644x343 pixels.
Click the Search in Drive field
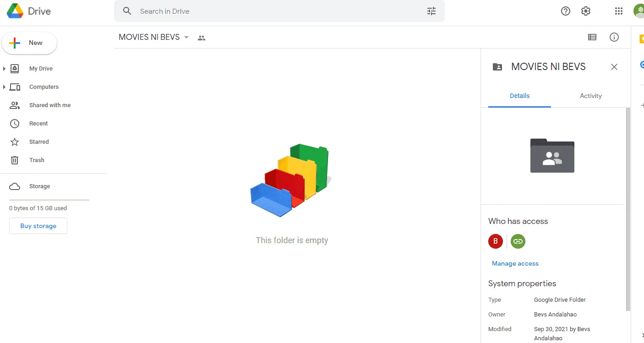[279, 11]
